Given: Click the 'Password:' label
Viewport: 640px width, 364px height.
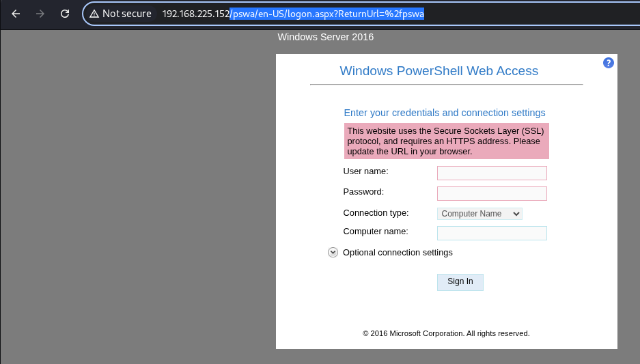Looking at the screenshot, I should coord(363,192).
